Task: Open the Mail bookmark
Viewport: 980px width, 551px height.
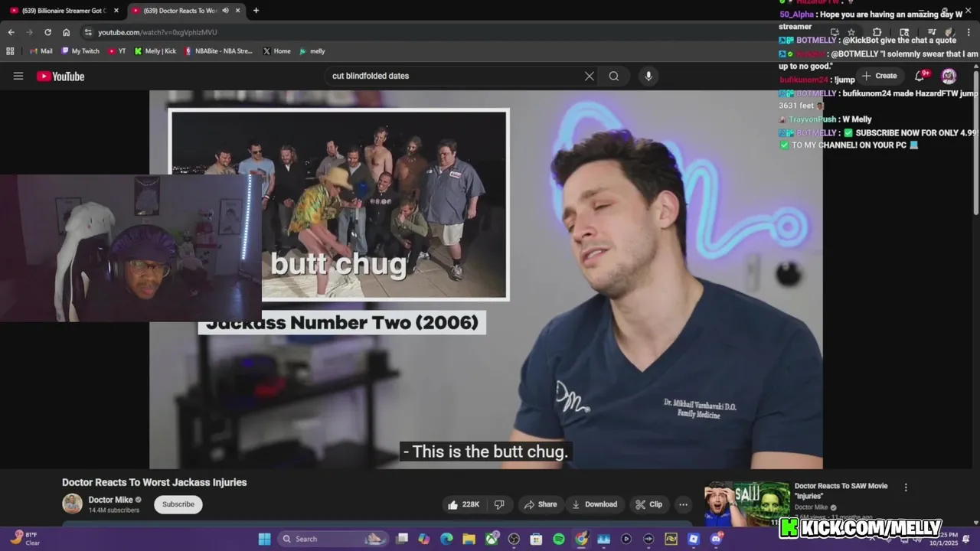Action: (41, 51)
